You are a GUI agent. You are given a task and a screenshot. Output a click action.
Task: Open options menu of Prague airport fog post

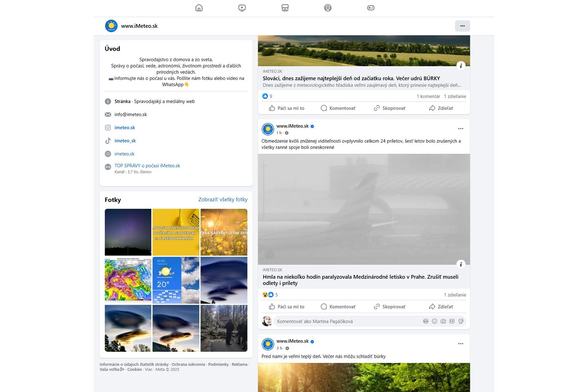(x=460, y=129)
